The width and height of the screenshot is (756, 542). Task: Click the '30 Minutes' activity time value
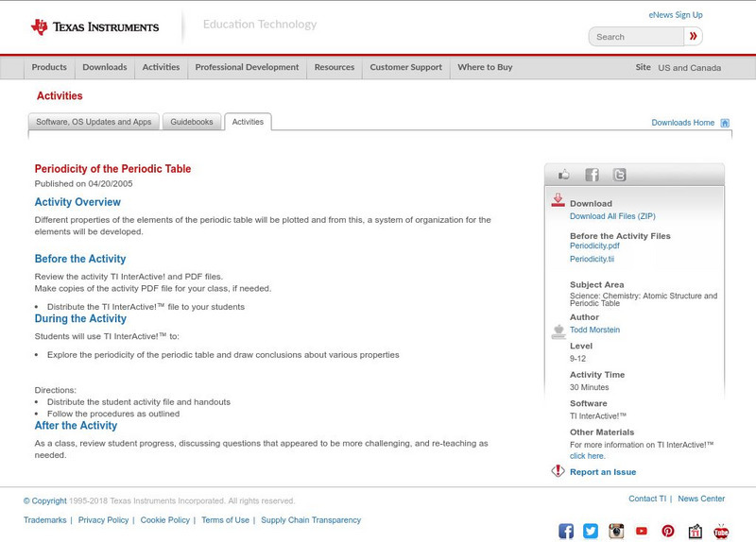tap(589, 387)
